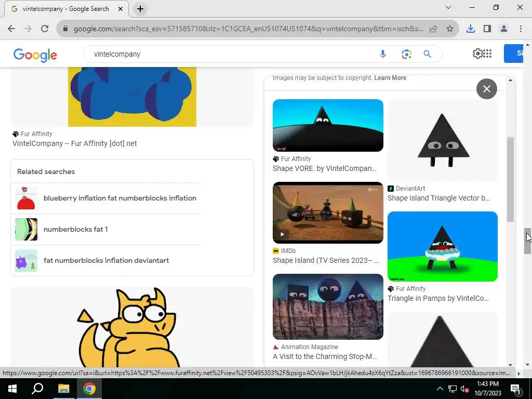Show hidden system tray icons

(440, 389)
